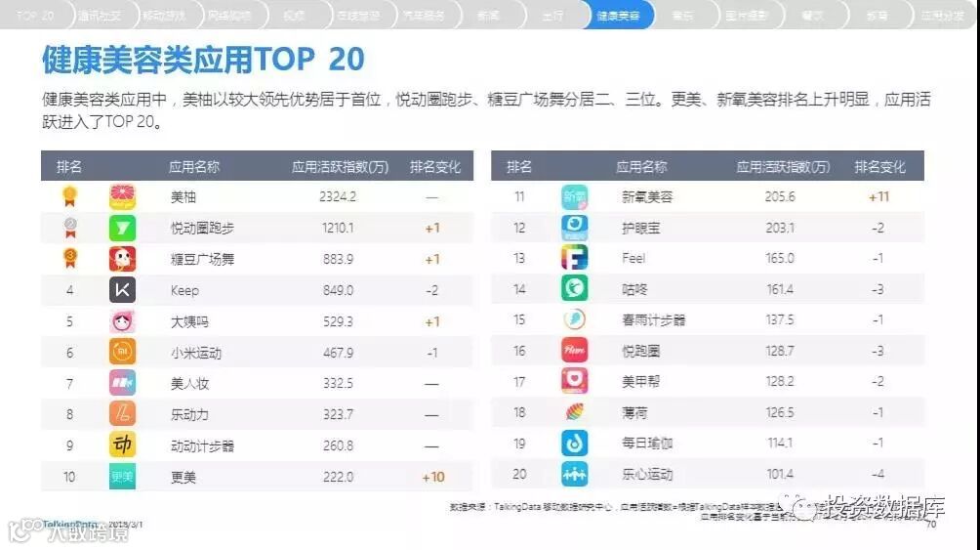The image size is (980, 550).
Task: Click the 美甲帮 app icon
Action: pyautogui.click(x=574, y=380)
